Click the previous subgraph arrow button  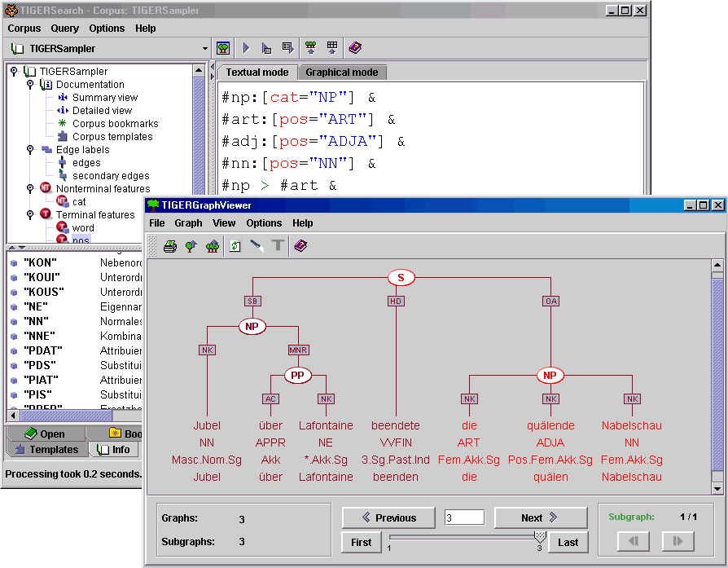click(x=634, y=541)
